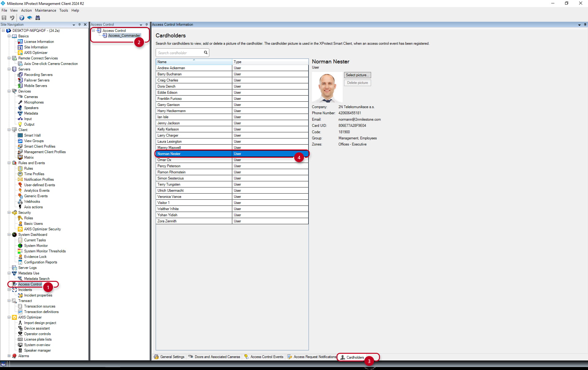Click the AXIS Optimizer Security icon
588x370 pixels.
point(20,229)
